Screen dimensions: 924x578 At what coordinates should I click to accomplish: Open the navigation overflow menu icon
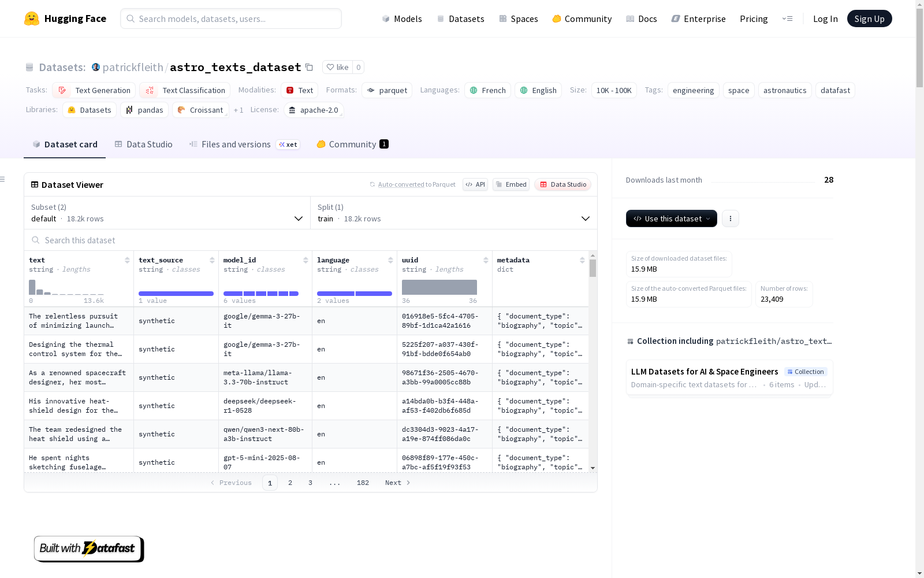[787, 18]
